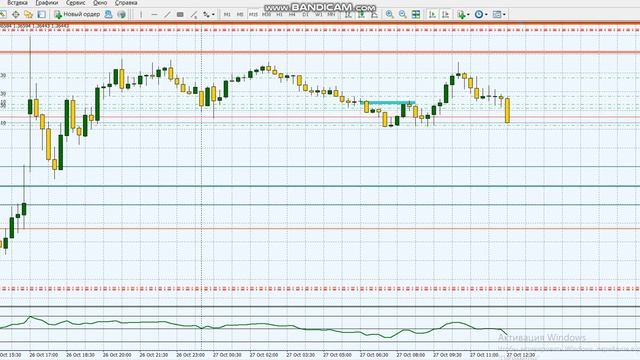Open the Окно menu
The height and width of the screenshot is (360, 640).
[x=100, y=2]
